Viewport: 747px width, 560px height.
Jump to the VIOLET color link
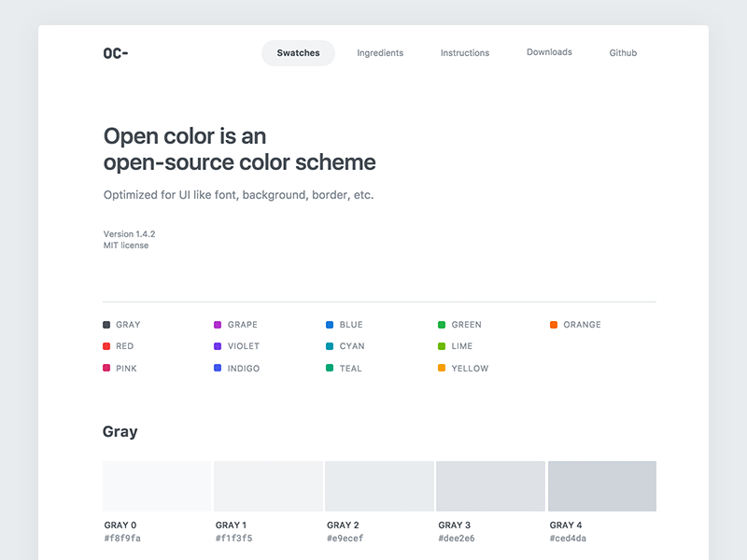point(244,346)
